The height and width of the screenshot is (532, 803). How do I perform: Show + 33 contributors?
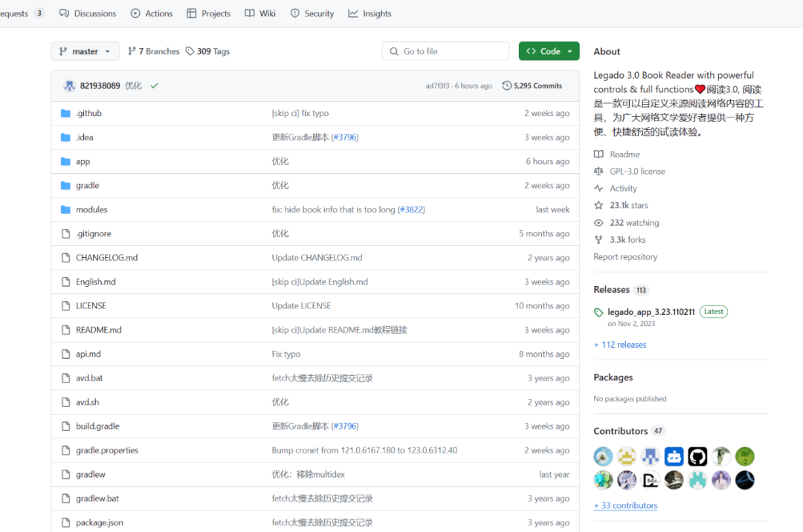click(x=625, y=505)
